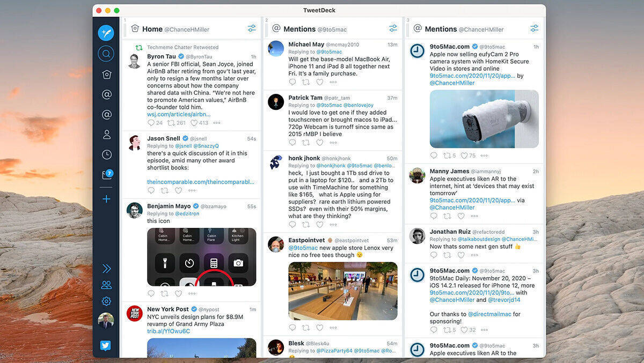Screen dimensions: 644x363
Task: Open the wsj.com/articles/airbn… link
Action: click(x=179, y=114)
